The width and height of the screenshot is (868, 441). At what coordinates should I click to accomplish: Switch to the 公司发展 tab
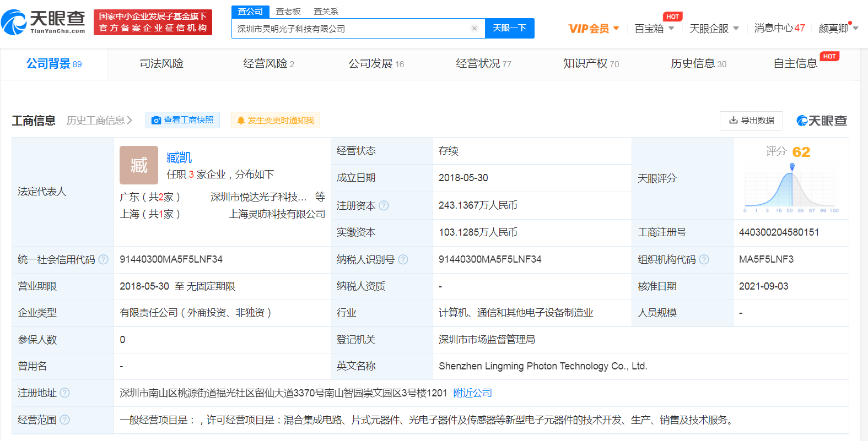[376, 64]
